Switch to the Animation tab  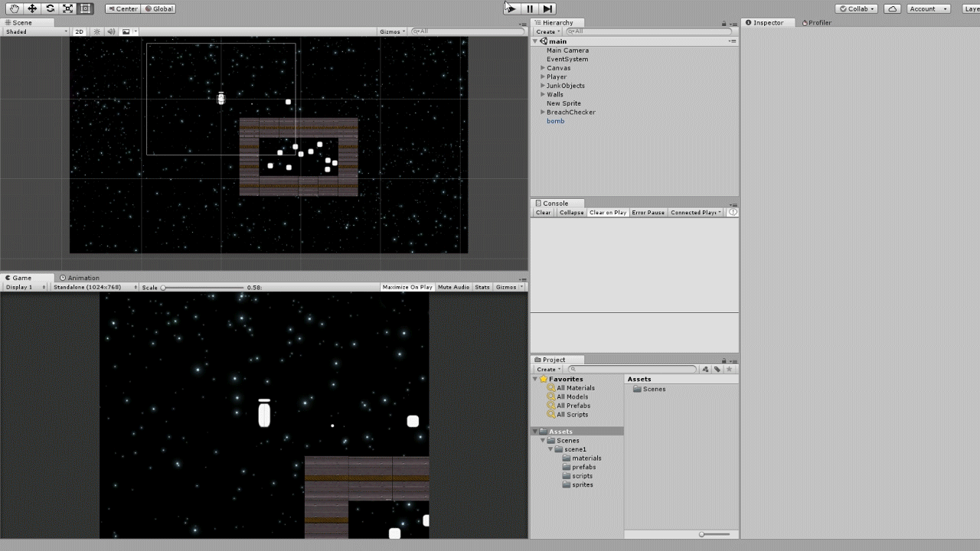[x=80, y=278]
